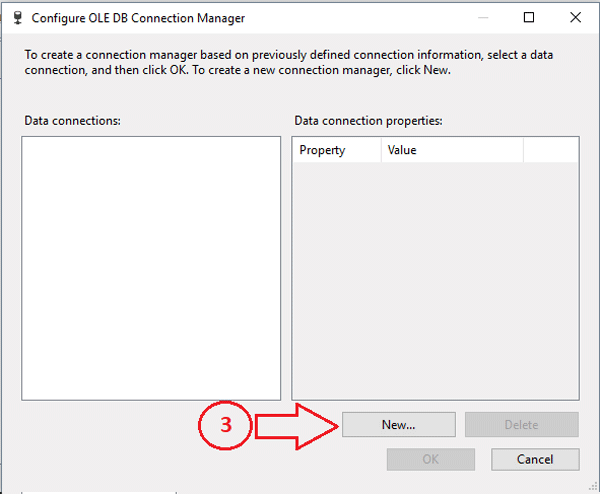600x494 pixels.
Task: Click inside the Data connections list box
Action: (x=151, y=268)
